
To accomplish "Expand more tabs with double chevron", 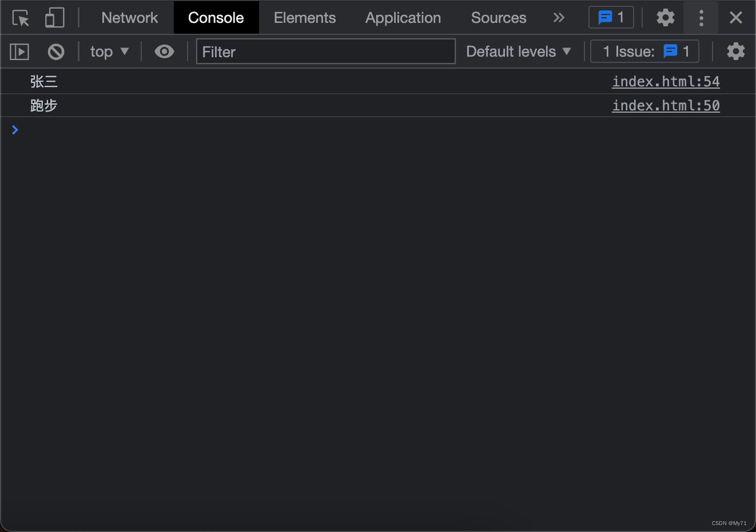I will pos(559,18).
